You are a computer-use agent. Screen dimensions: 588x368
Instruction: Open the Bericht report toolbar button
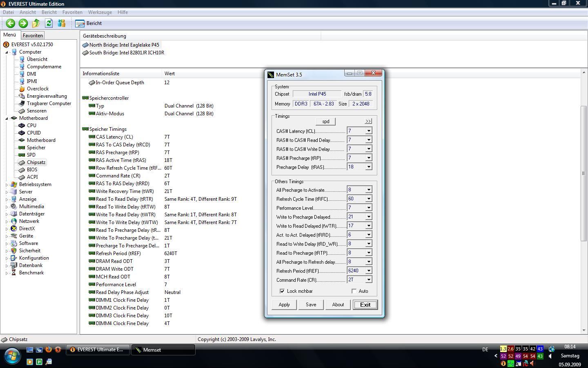pyautogui.click(x=89, y=23)
